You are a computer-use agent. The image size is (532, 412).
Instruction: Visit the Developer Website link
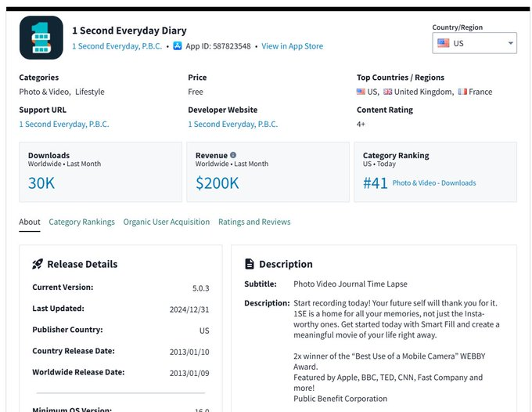232,124
